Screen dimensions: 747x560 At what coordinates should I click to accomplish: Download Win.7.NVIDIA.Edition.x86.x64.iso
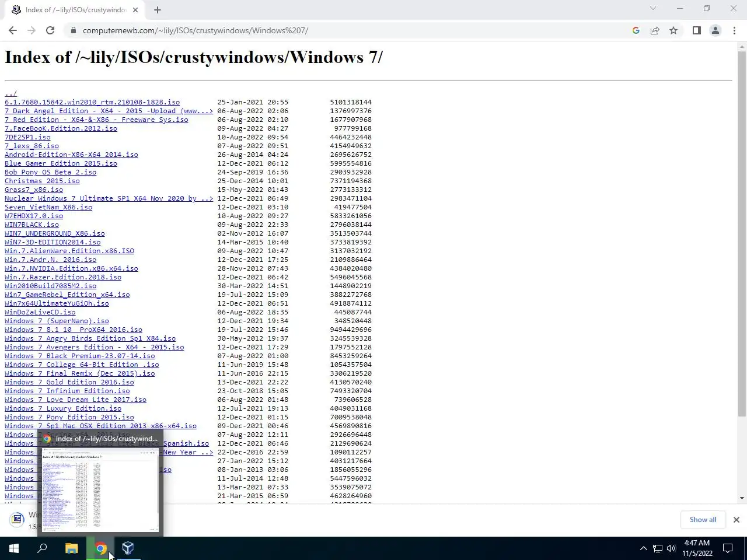pyautogui.click(x=71, y=268)
